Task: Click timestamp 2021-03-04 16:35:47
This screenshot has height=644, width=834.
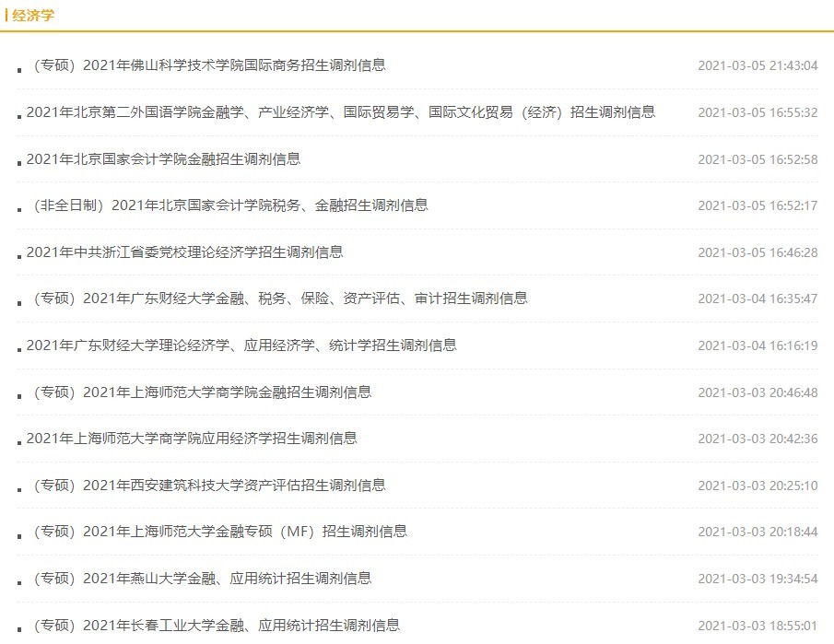Action: [758, 299]
